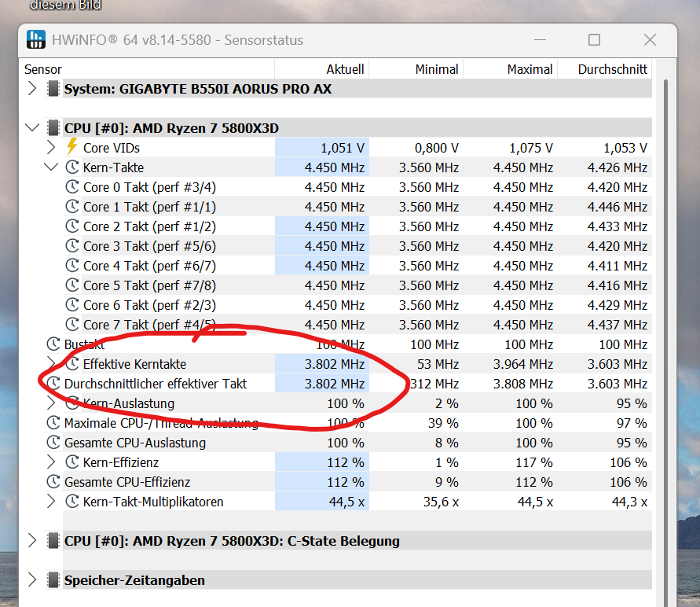Click the Core 4 Takt average 4.411 MHz
This screenshot has height=607, width=700.
618,266
